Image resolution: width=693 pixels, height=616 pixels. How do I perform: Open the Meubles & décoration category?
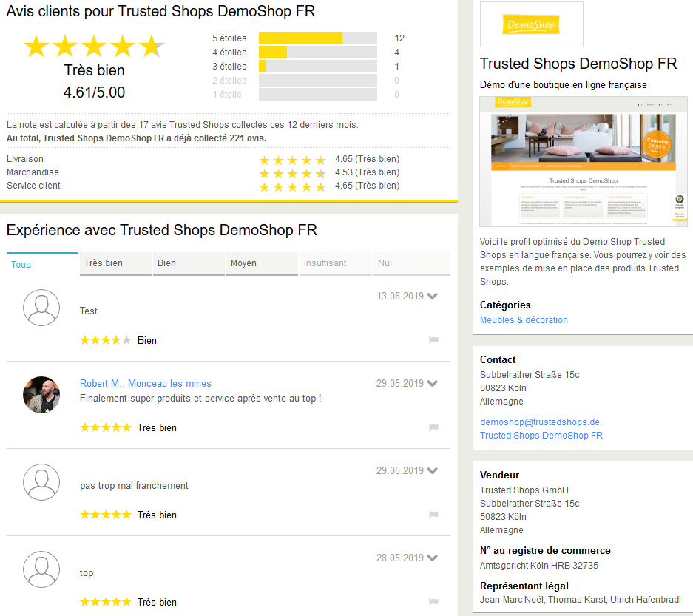click(524, 320)
